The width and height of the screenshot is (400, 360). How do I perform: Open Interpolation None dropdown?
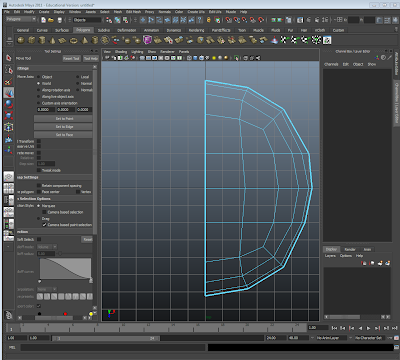pyautogui.click(x=47, y=289)
